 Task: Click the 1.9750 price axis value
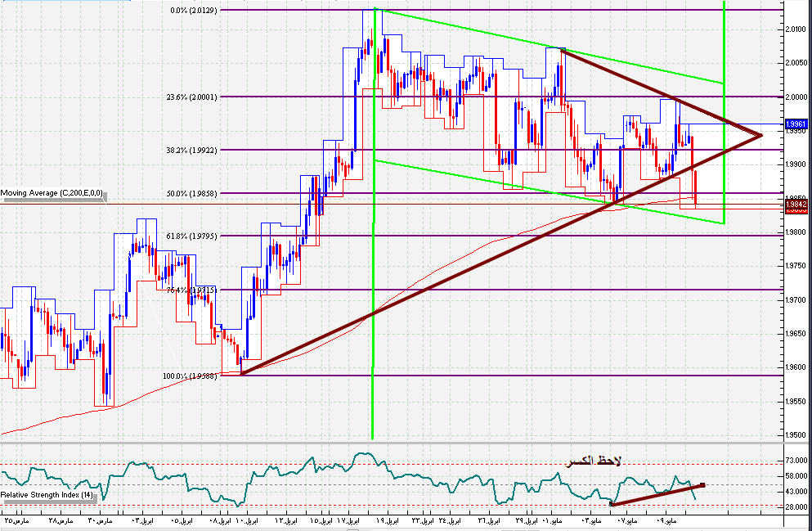[796, 266]
